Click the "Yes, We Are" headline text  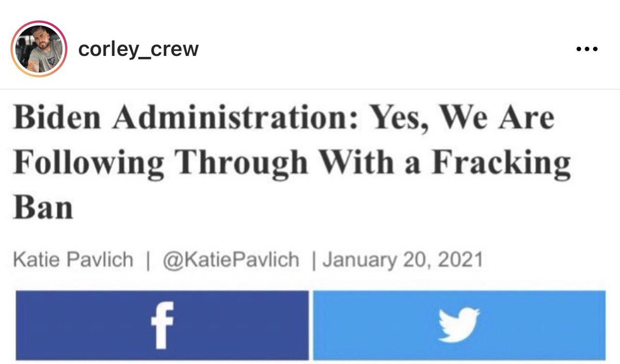[461, 118]
